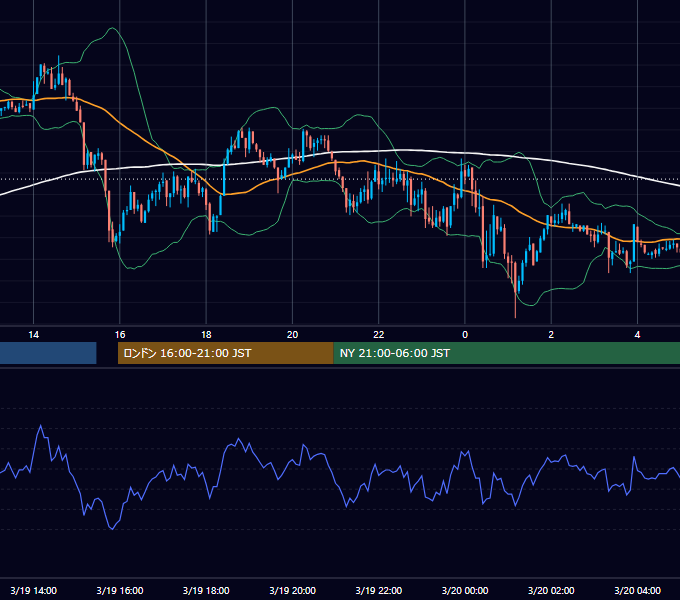Click the hour 22 axis label
Image resolution: width=680 pixels, height=600 pixels.
coord(379,335)
